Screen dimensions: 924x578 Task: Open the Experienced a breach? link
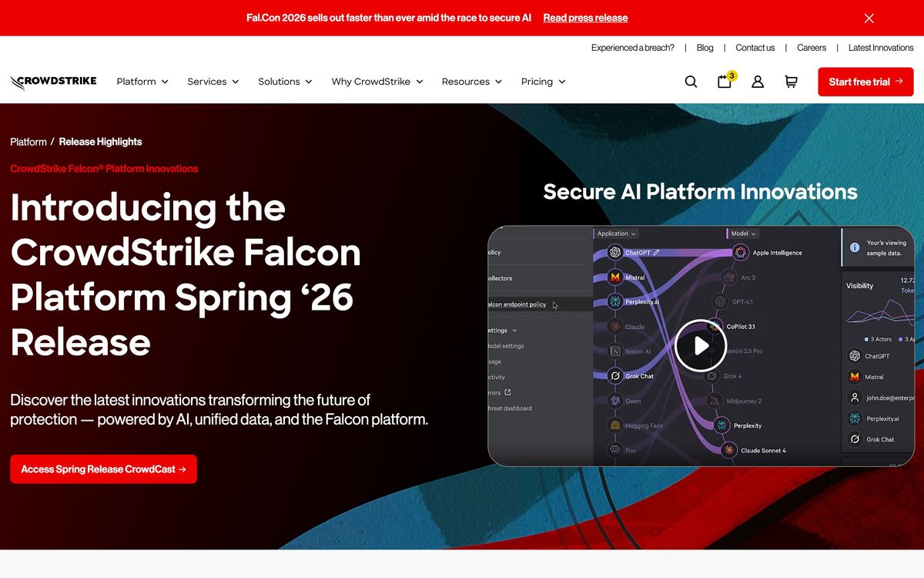[632, 48]
